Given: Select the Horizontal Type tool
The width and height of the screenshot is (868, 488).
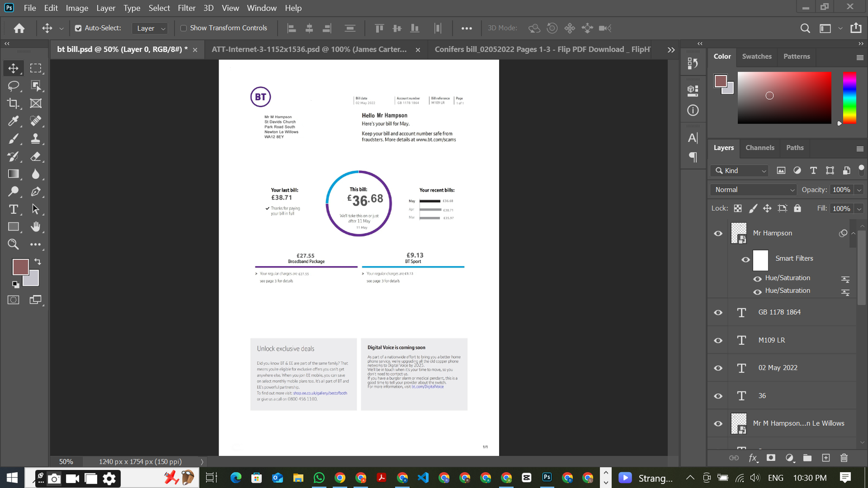Looking at the screenshot, I should tap(14, 209).
